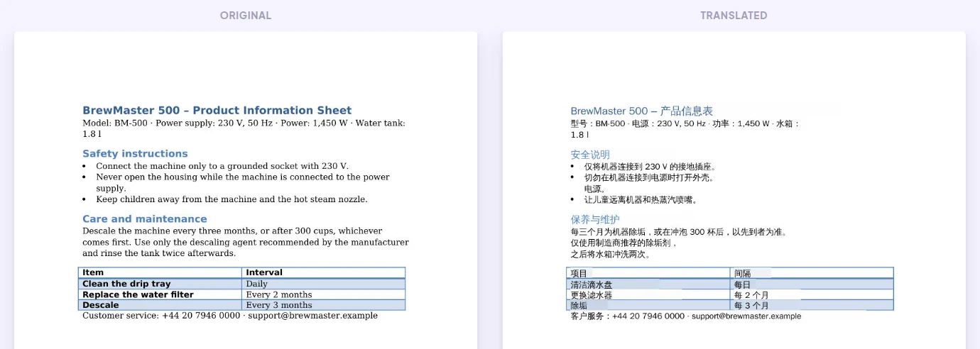Click the translated "型号：BM-500" specification line
The width and height of the screenshot is (980, 349).
tap(685, 129)
